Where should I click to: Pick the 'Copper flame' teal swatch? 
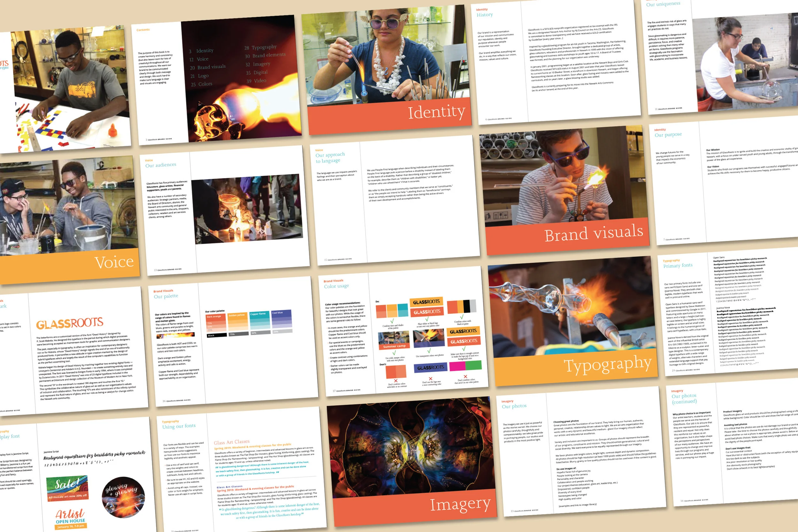260,320
